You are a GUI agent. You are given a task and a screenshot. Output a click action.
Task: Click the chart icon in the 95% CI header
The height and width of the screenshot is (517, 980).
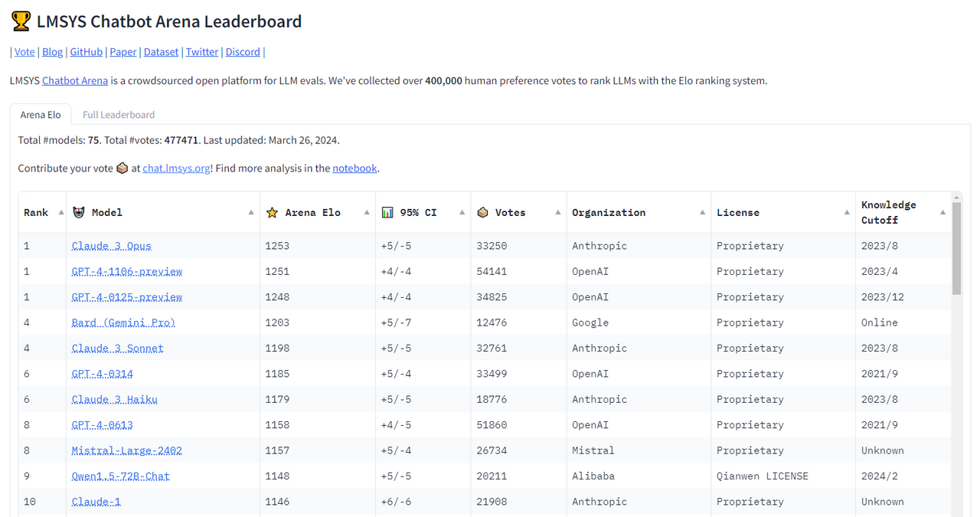(387, 212)
